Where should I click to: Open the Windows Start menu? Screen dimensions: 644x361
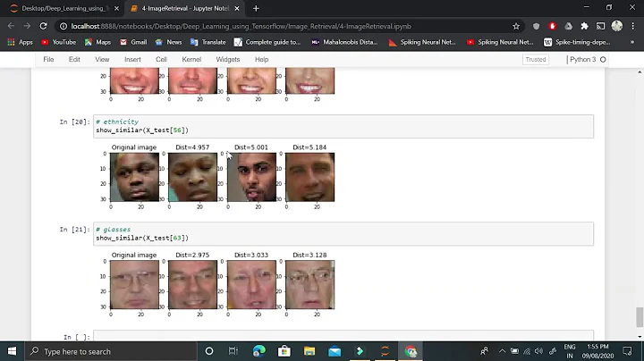tap(12, 351)
